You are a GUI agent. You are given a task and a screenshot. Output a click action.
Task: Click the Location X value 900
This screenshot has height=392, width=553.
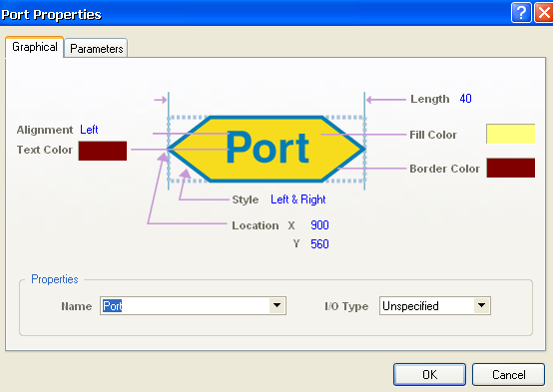(x=319, y=225)
